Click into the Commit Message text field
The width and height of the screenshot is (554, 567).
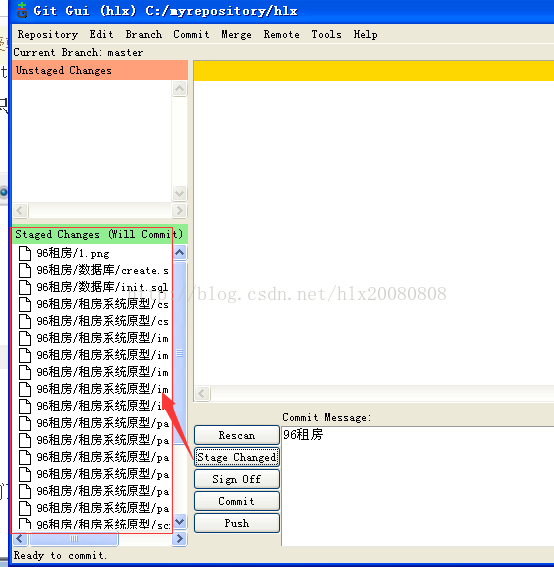click(418, 486)
